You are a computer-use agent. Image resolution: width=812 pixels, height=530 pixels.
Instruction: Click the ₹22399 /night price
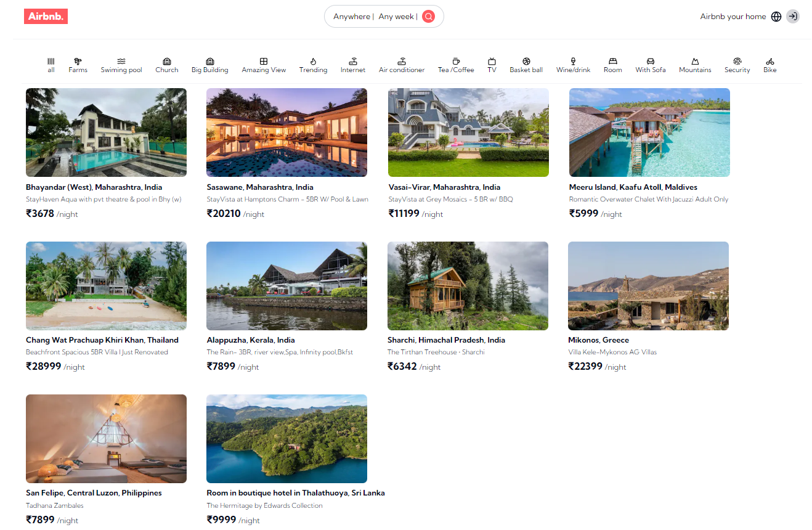coord(597,367)
